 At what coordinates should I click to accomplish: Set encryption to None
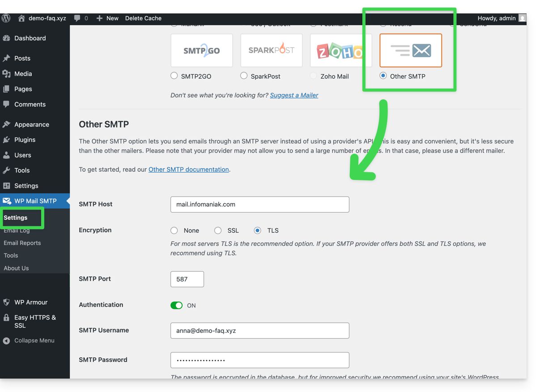click(x=174, y=230)
